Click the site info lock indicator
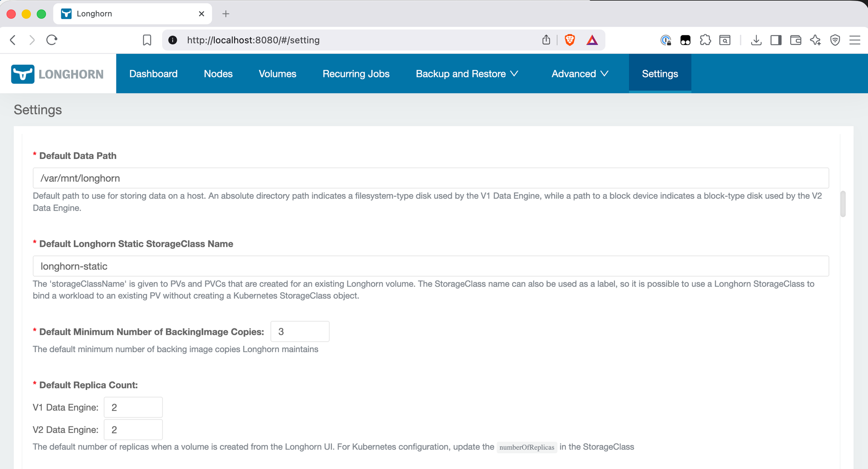Screen dimensions: 868x469 (172, 40)
